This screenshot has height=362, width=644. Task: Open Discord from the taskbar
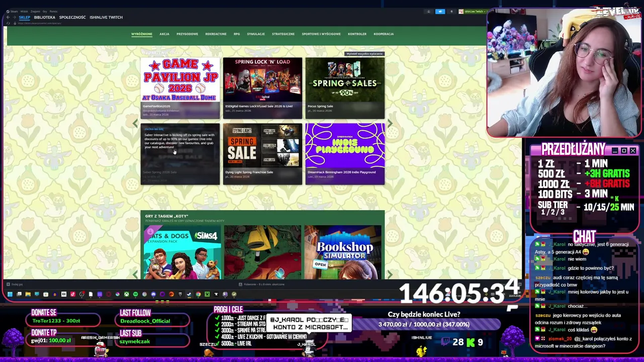tap(153, 294)
